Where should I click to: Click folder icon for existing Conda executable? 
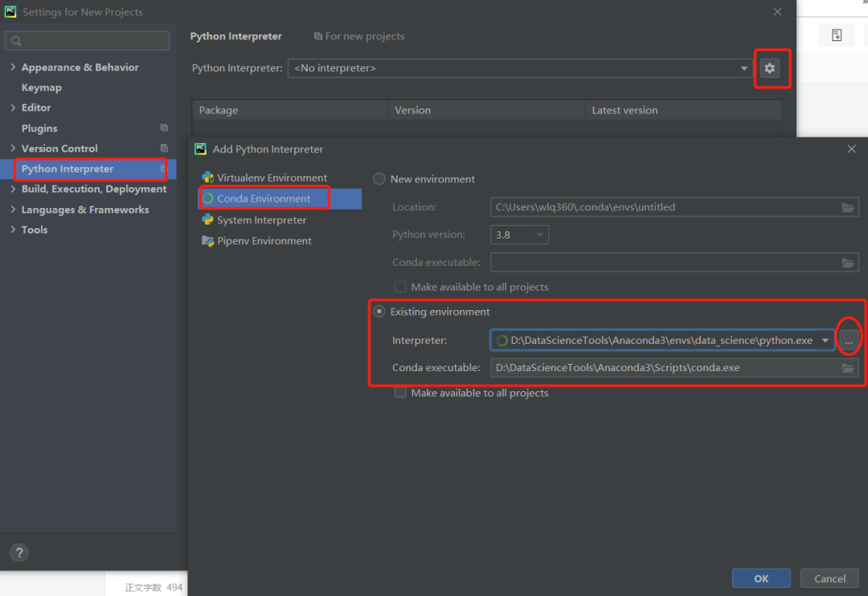coord(847,368)
